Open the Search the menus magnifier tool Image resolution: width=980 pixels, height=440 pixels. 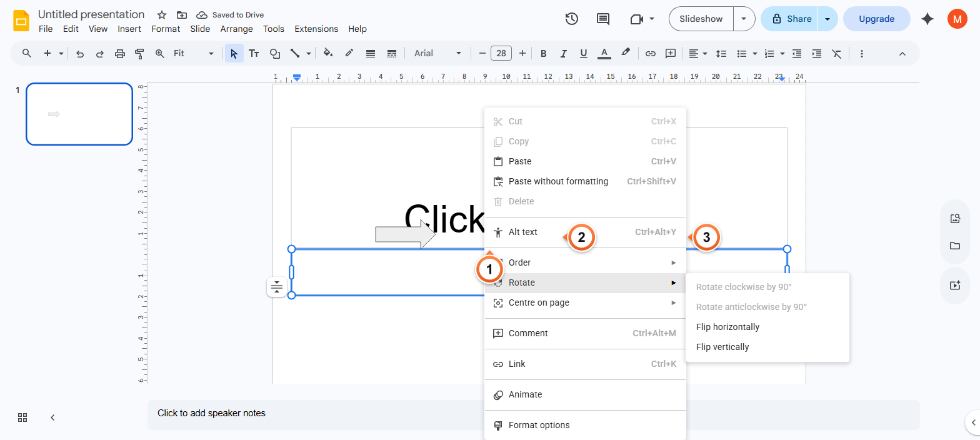[x=27, y=54]
